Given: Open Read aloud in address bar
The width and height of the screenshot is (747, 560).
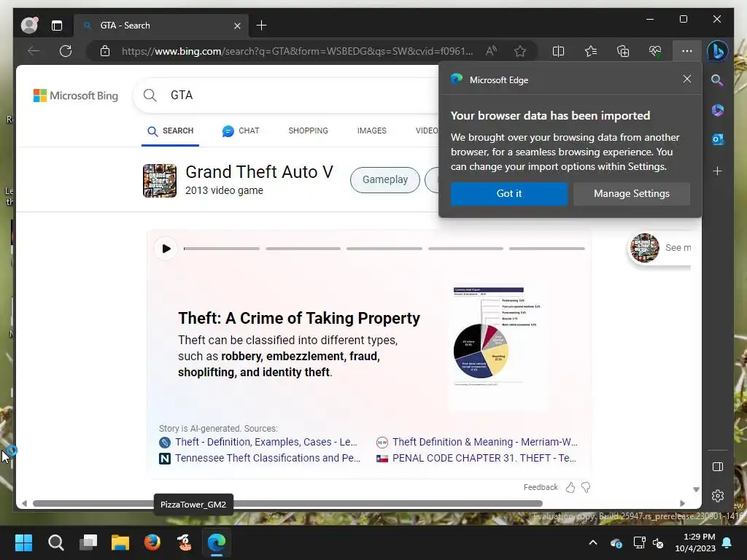Looking at the screenshot, I should 491,51.
